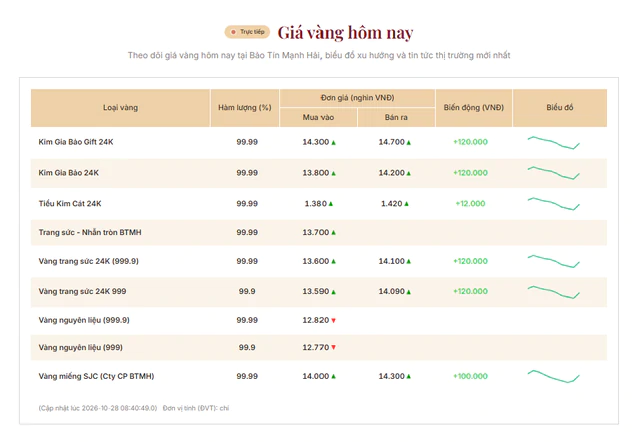Click +120.000 in Kim Gia Bảo Gift row
This screenshot has width=640, height=442.
click(470, 142)
